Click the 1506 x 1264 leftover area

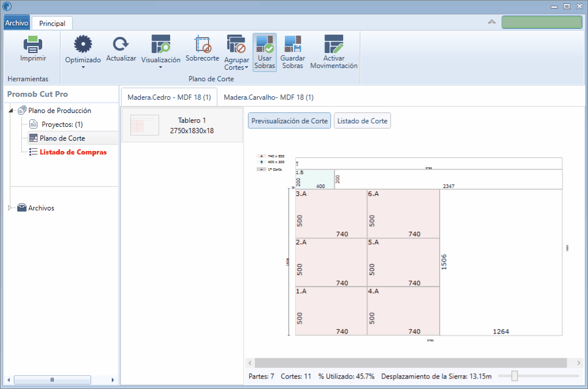[x=501, y=262]
